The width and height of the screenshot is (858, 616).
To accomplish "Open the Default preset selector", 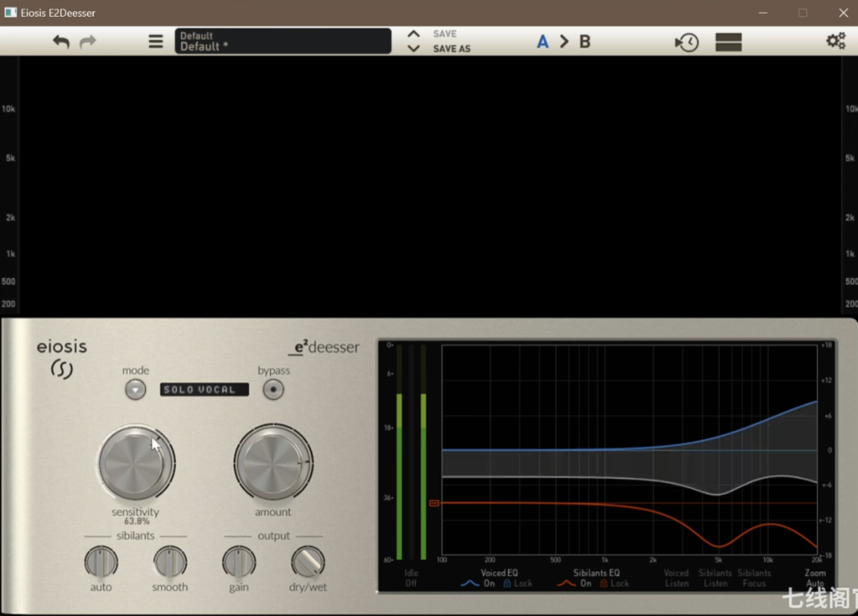I will tap(282, 41).
